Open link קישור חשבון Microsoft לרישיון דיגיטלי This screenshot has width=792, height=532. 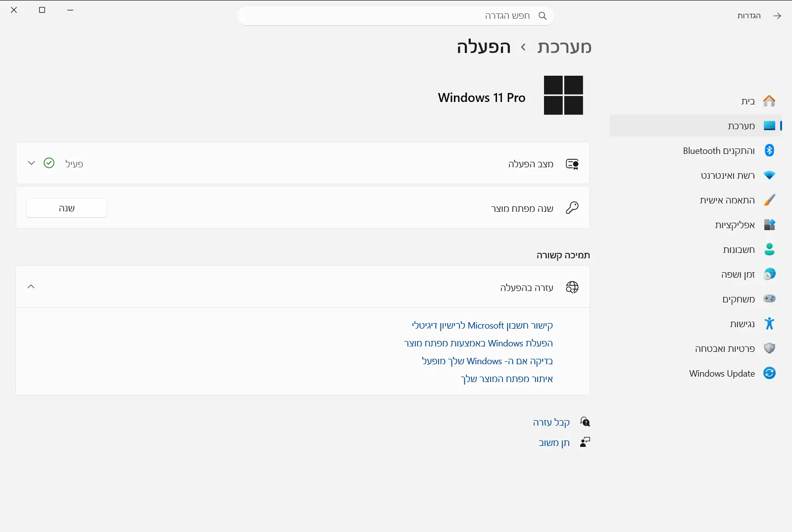[482, 326]
